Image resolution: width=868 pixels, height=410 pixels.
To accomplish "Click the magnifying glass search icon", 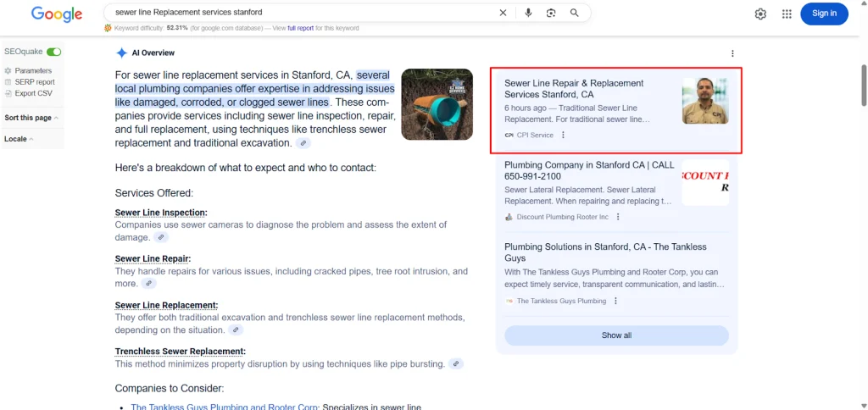I will point(575,13).
